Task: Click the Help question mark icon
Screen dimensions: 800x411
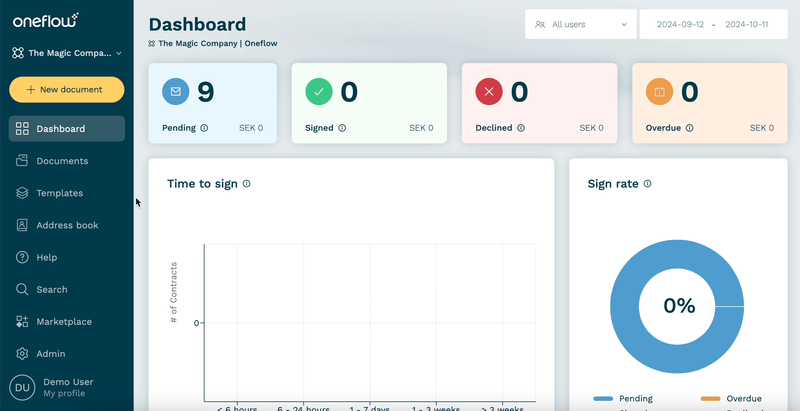Action: (x=22, y=257)
